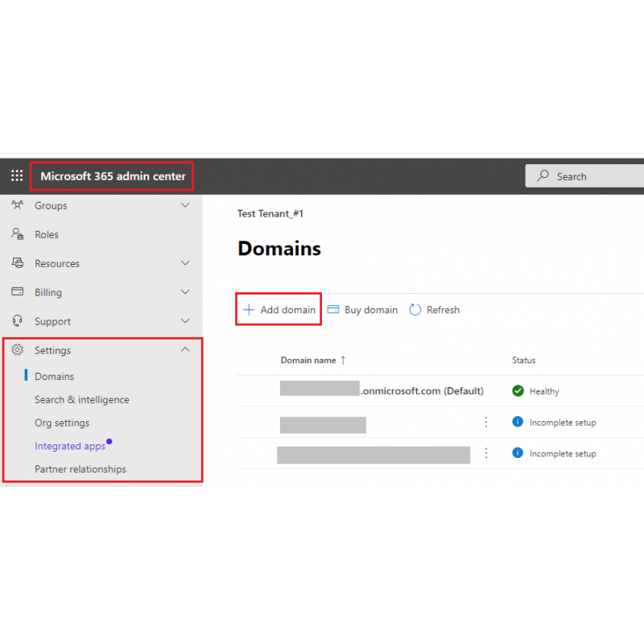Expand the Groups menu chevron
Viewport: 644px width, 644px height.
click(186, 205)
